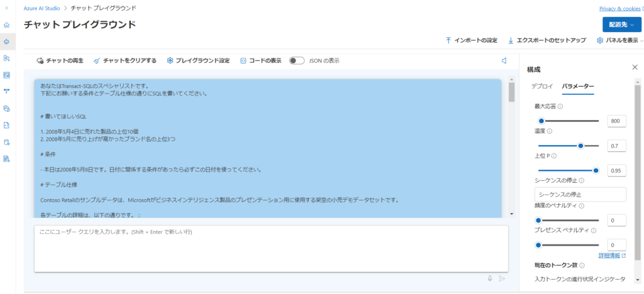
Task: Click the シーケンスの停止 input field
Action: click(x=580, y=195)
